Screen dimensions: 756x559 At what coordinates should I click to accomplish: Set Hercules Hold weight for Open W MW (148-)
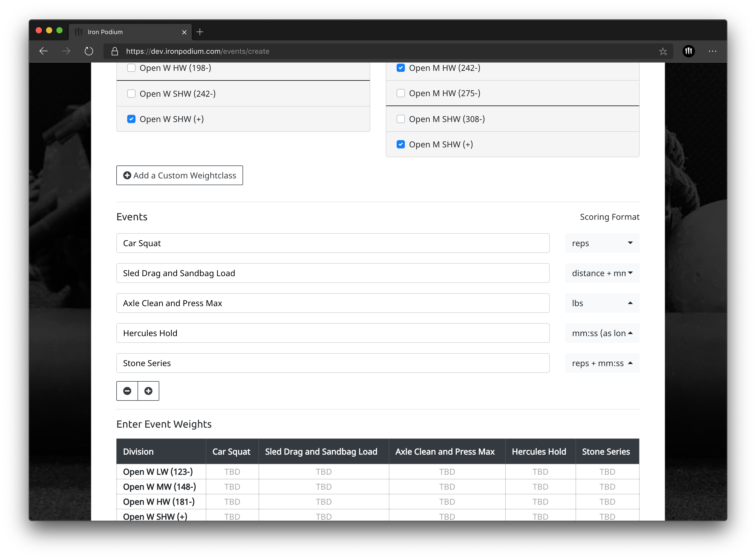540,487
